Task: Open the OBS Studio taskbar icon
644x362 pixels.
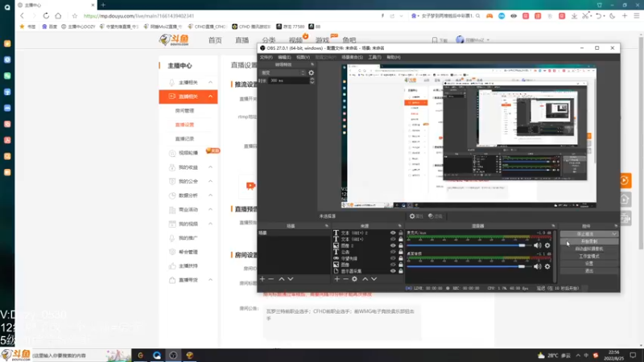Action: [x=173, y=356]
